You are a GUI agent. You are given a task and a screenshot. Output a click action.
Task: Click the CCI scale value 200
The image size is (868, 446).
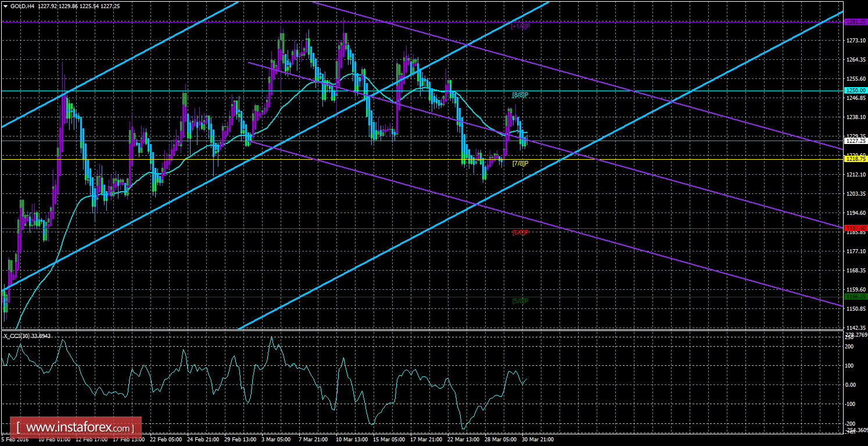tap(849, 347)
